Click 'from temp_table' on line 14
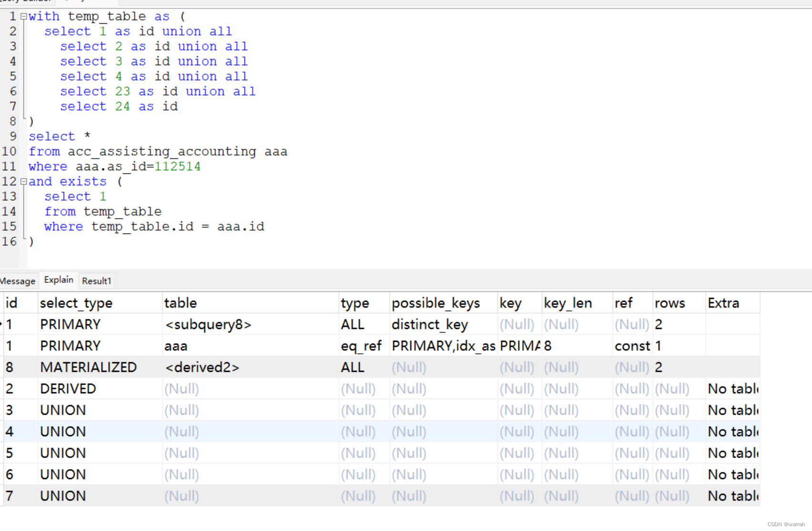Image resolution: width=812 pixels, height=531 pixels. 103,212
